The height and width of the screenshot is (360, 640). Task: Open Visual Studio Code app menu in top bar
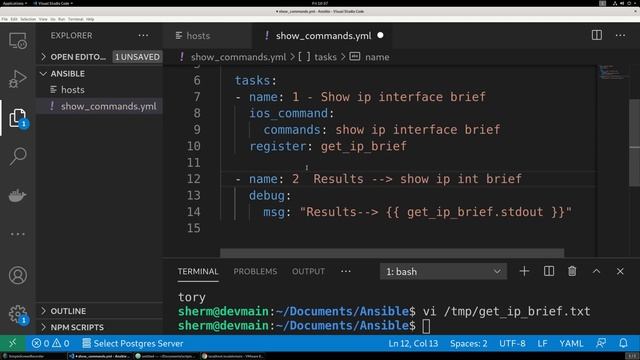coord(53,3)
